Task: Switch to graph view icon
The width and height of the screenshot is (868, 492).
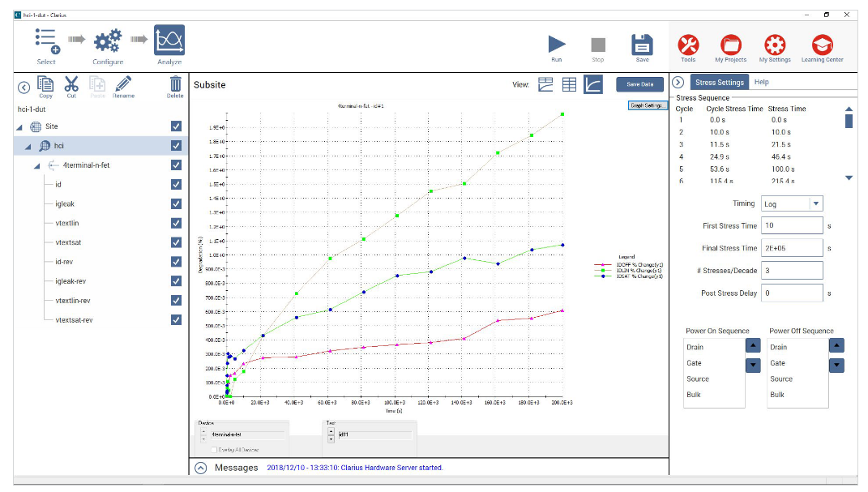Action: click(593, 84)
